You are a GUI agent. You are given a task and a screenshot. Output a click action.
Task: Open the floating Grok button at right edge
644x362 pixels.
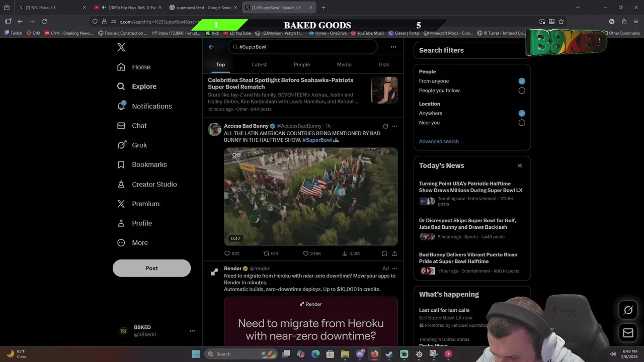628,310
